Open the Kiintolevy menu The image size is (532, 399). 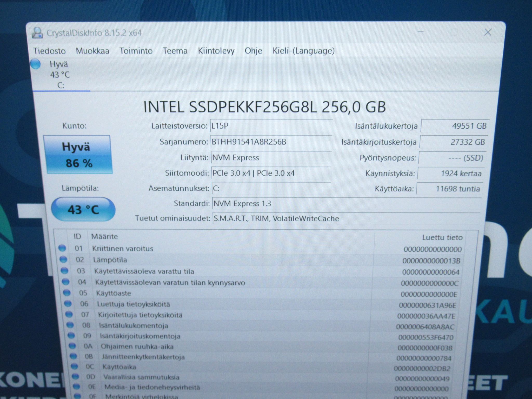coord(216,51)
